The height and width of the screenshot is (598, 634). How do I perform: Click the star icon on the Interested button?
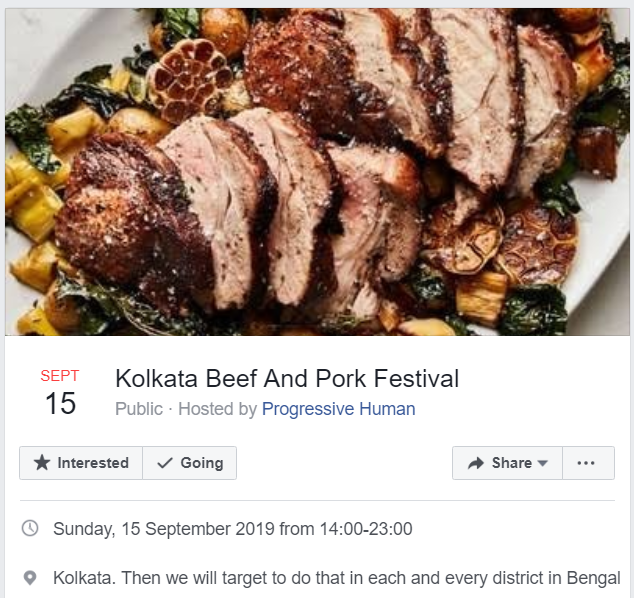point(41,463)
